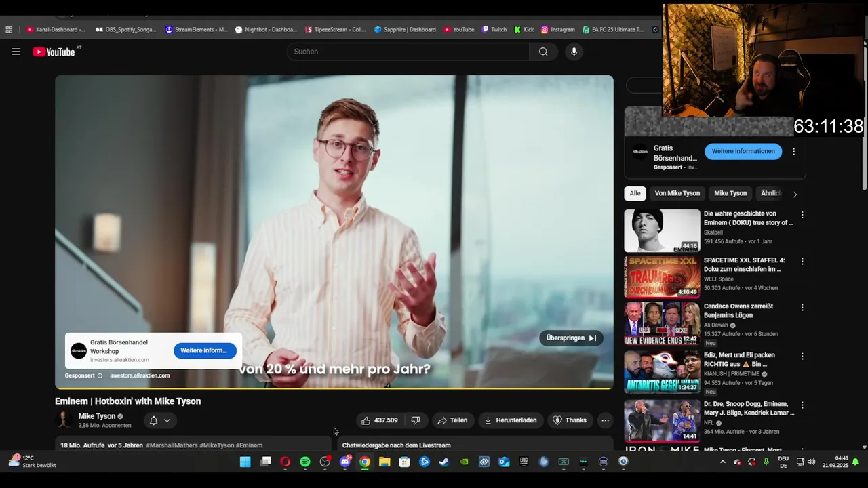Open Epic Games Launcher from taskbar
Image resolution: width=868 pixels, height=488 pixels.
coord(524,462)
